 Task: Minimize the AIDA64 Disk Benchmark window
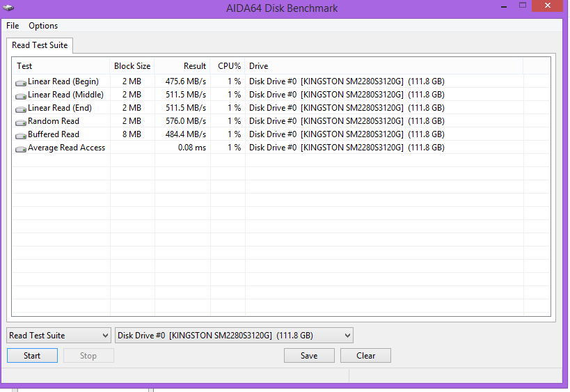tap(504, 6)
